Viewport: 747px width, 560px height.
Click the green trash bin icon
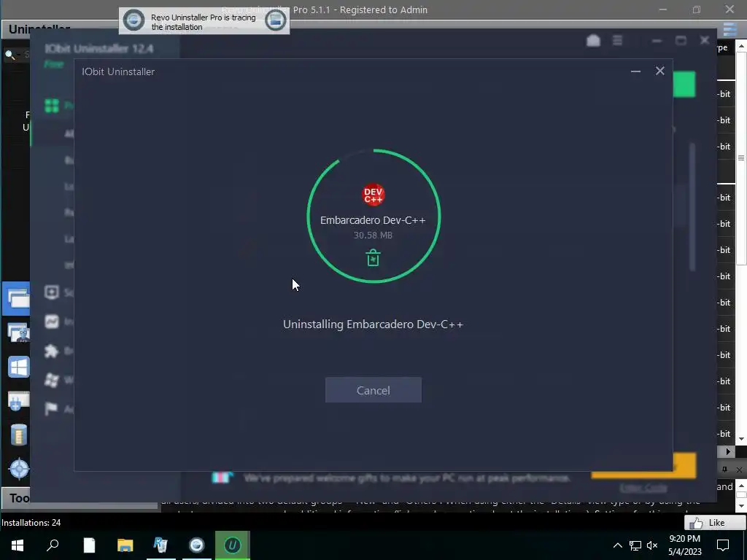[373, 257]
